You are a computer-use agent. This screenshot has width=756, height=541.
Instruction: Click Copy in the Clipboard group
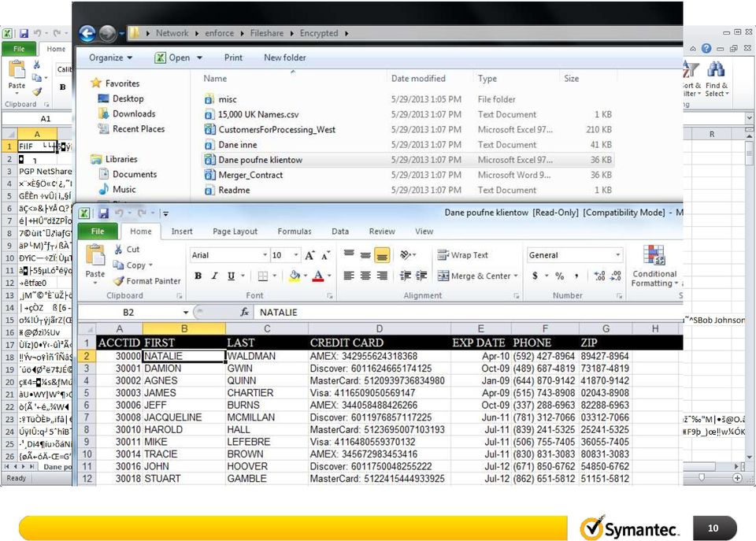(132, 265)
